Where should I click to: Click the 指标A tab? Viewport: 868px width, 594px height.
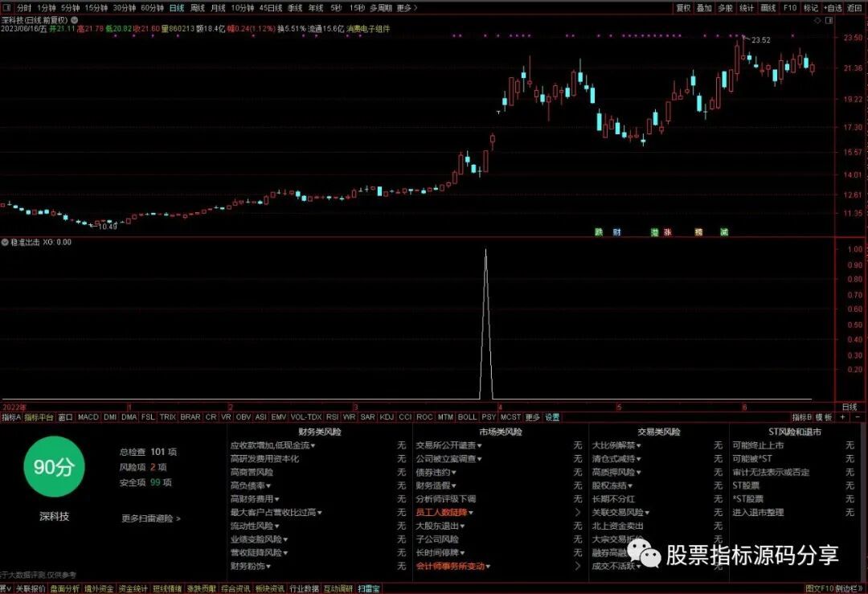(11, 417)
